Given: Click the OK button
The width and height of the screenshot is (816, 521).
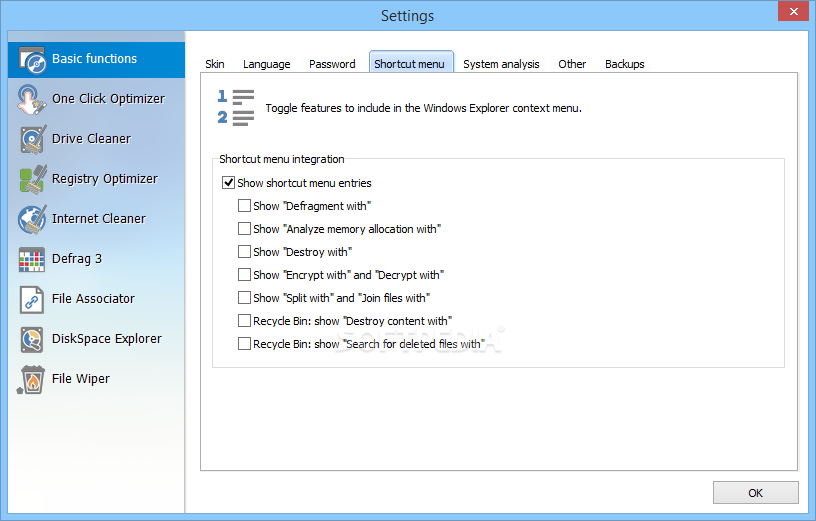Looking at the screenshot, I should click(x=756, y=492).
